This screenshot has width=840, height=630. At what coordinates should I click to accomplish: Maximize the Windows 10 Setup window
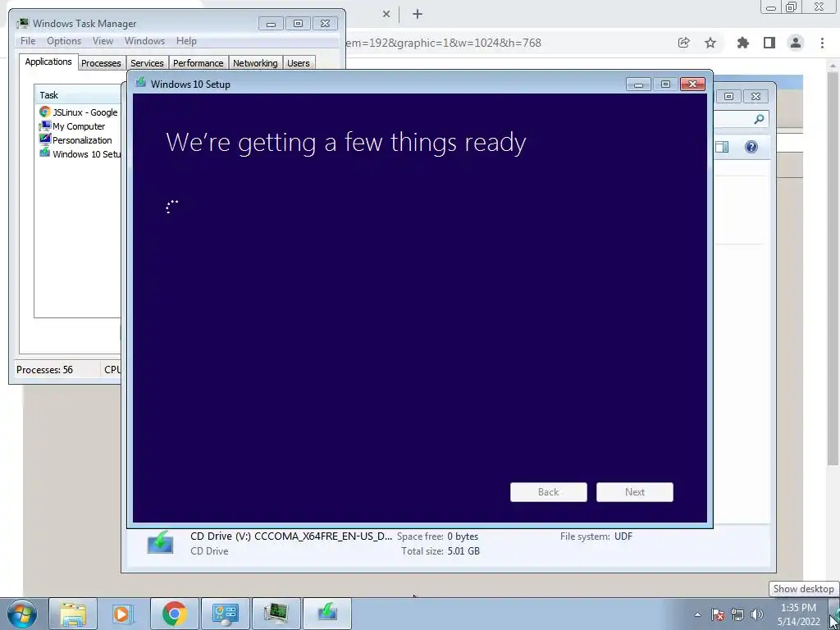[x=665, y=84]
